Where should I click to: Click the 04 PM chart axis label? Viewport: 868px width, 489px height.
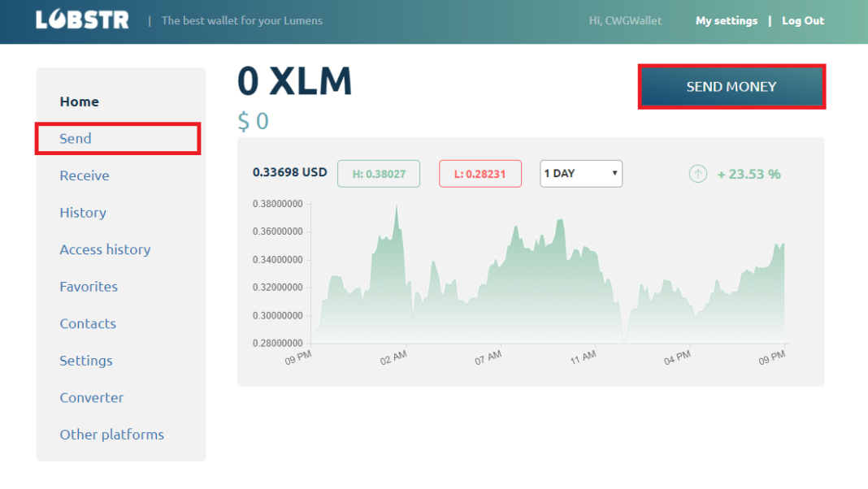[677, 358]
